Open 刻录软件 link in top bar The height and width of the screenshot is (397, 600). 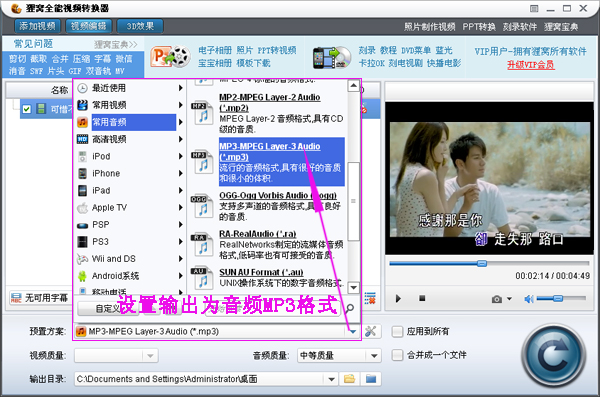520,27
